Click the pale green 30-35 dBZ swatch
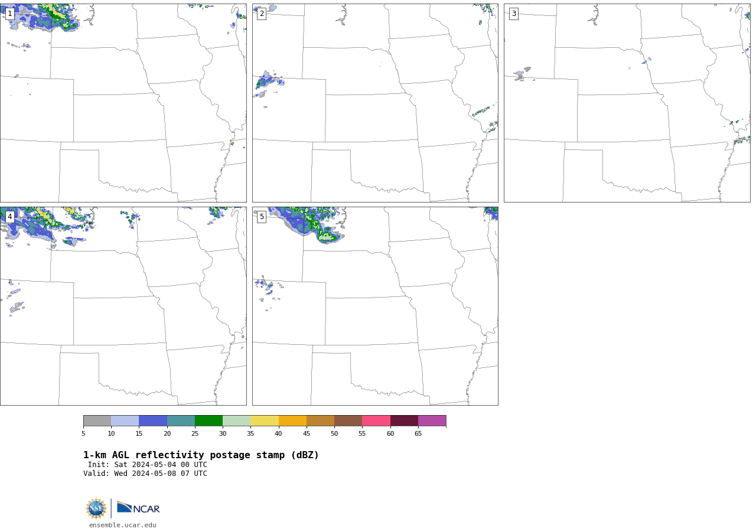This screenshot has height=532, width=756. [x=237, y=420]
